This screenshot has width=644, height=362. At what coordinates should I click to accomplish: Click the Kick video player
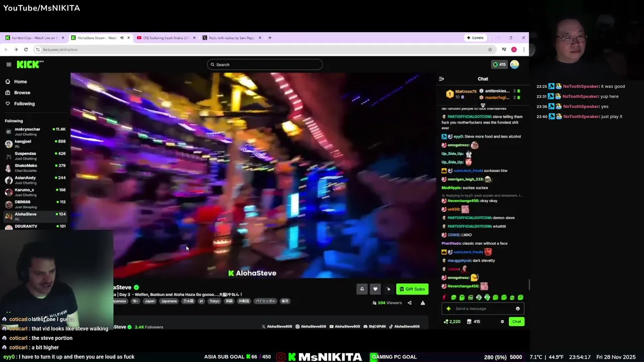coord(253,175)
